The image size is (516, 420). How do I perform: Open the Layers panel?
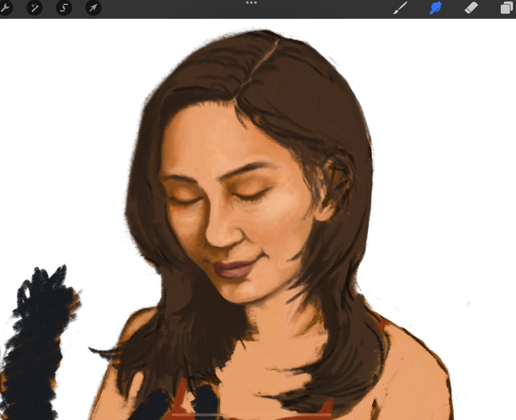coord(507,8)
